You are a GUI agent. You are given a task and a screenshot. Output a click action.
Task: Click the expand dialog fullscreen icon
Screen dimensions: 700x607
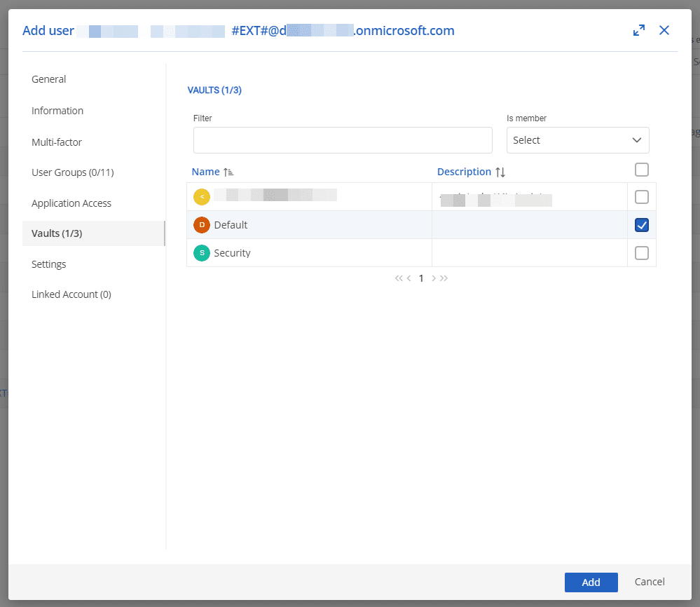coord(638,30)
